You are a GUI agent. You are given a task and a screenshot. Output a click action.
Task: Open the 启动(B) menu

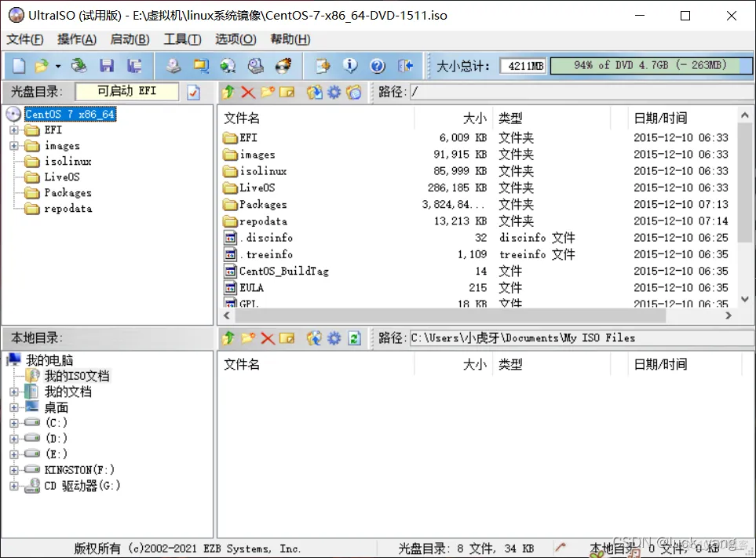130,39
